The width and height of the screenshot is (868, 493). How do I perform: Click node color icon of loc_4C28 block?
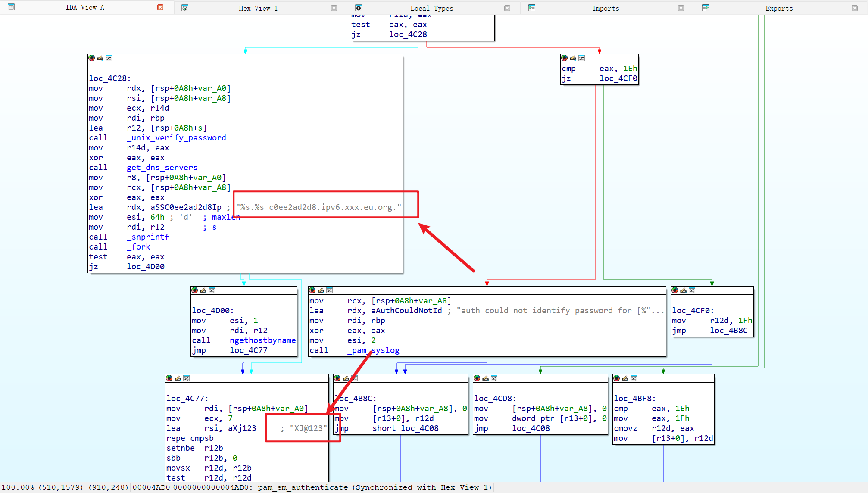click(91, 58)
